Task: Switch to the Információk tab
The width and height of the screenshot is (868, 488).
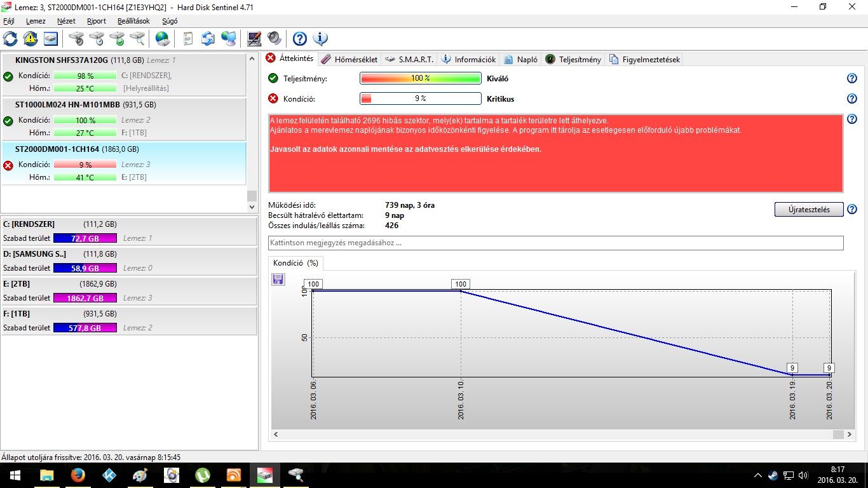Action: 468,59
